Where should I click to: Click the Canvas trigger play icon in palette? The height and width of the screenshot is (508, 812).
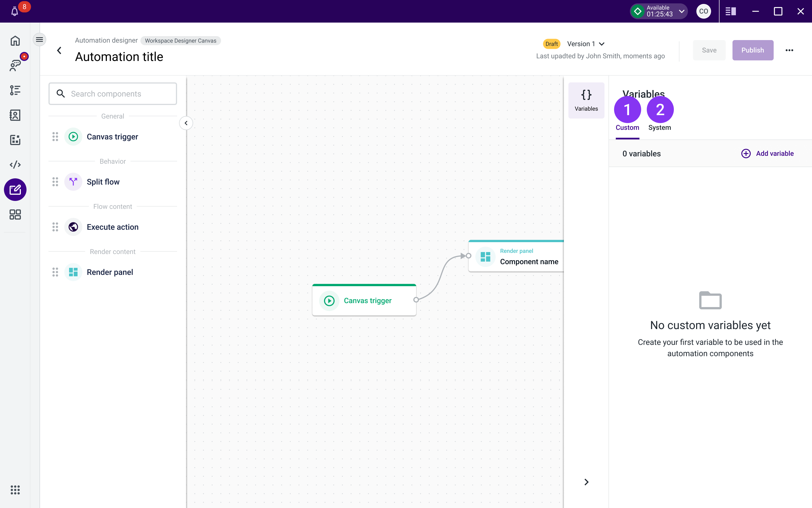click(73, 137)
